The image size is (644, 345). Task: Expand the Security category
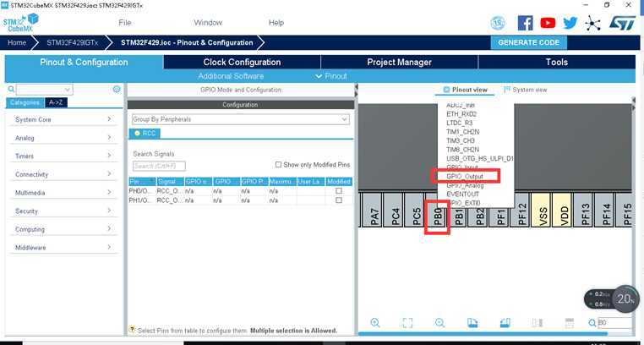coord(63,211)
